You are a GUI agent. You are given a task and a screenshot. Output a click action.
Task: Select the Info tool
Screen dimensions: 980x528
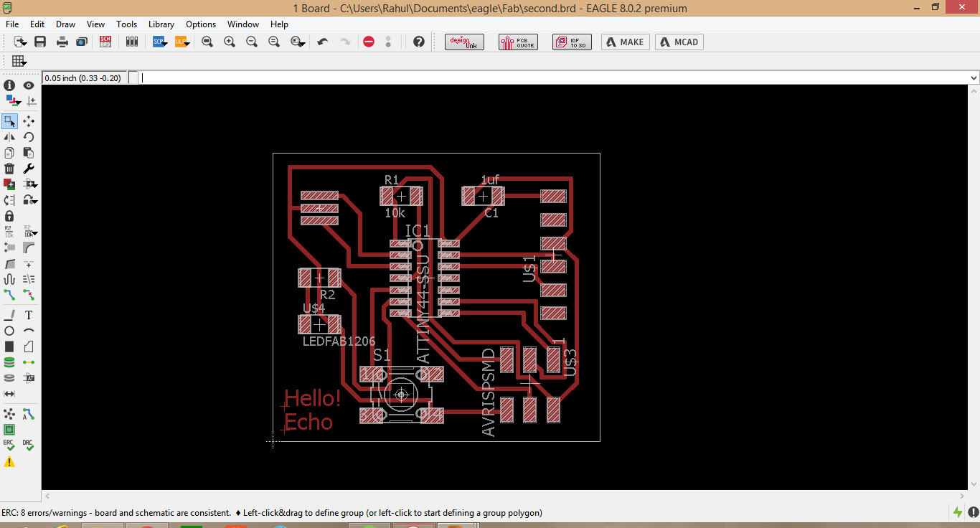(x=9, y=85)
